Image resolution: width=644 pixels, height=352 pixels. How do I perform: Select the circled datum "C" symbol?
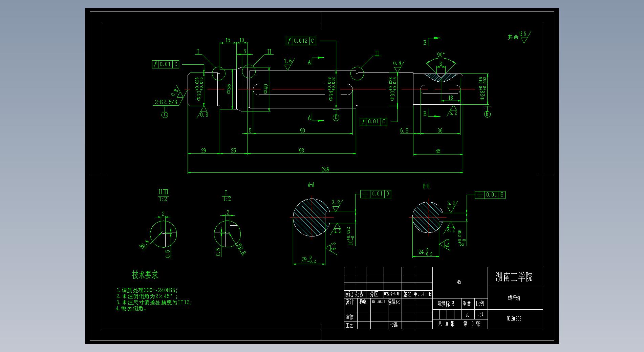pyautogui.click(x=165, y=115)
